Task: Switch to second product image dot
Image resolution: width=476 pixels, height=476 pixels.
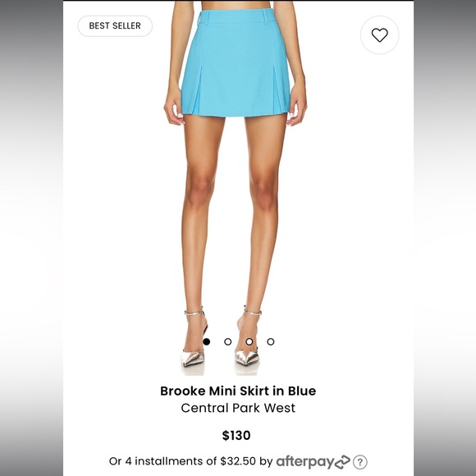Action: coord(227,342)
